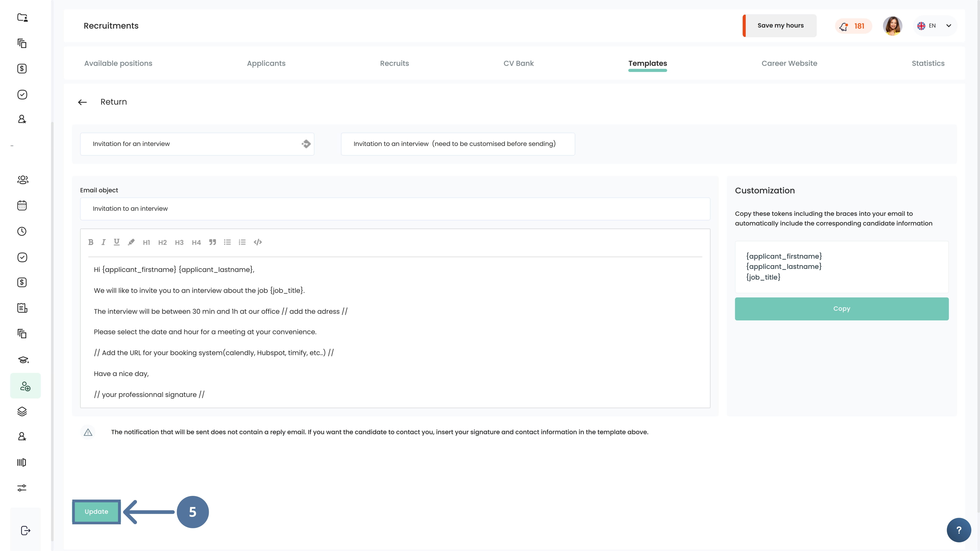Click the Email object input field

pyautogui.click(x=395, y=209)
